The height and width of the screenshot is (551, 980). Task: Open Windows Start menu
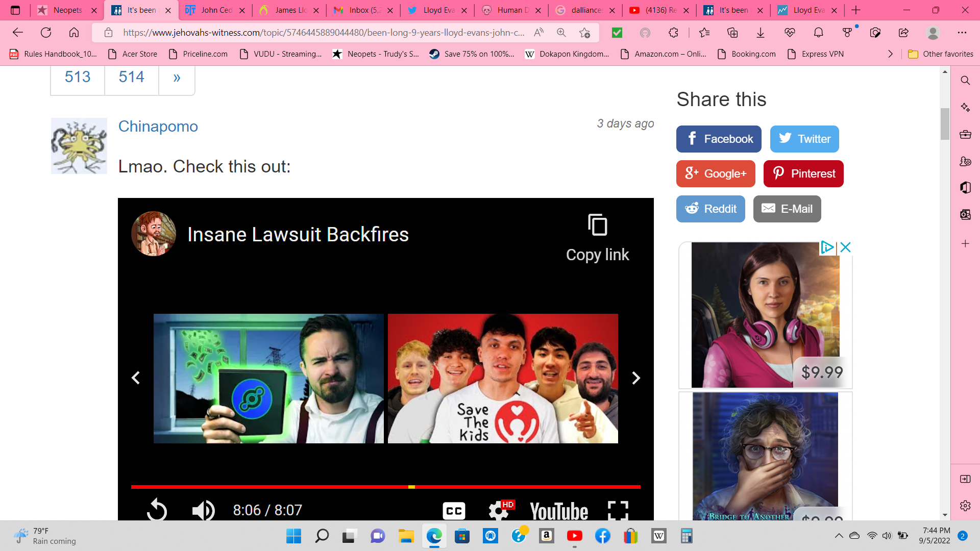click(293, 536)
